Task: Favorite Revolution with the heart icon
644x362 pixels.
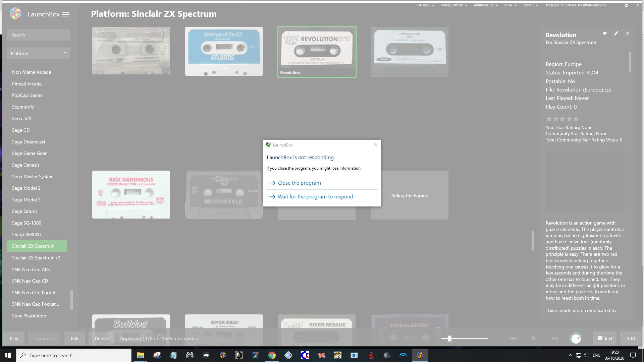Action: (605, 34)
